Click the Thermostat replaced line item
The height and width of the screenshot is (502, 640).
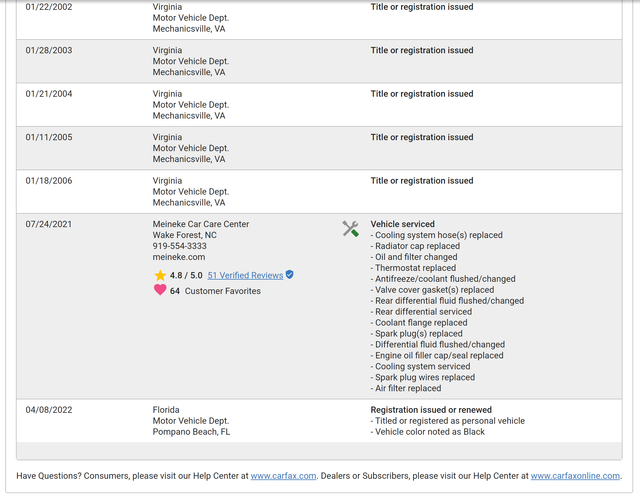tap(413, 268)
